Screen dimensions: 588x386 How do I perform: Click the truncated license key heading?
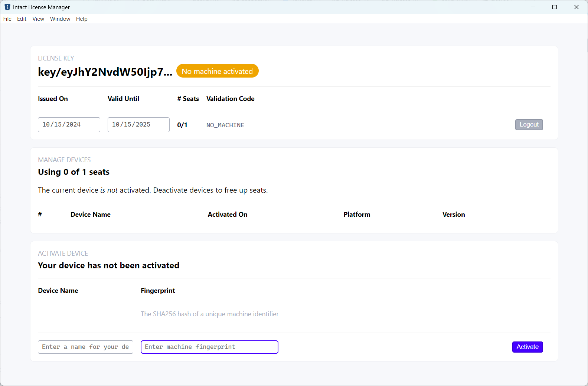coord(105,72)
